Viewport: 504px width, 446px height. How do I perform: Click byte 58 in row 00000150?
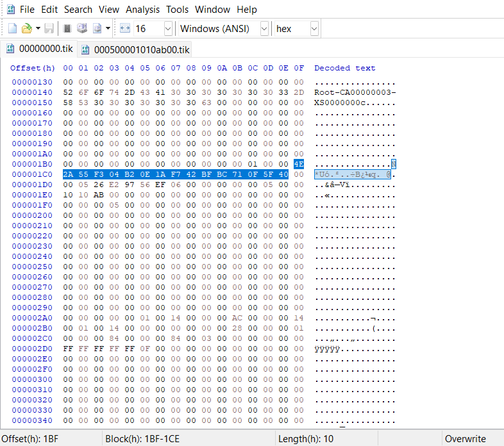click(x=68, y=103)
